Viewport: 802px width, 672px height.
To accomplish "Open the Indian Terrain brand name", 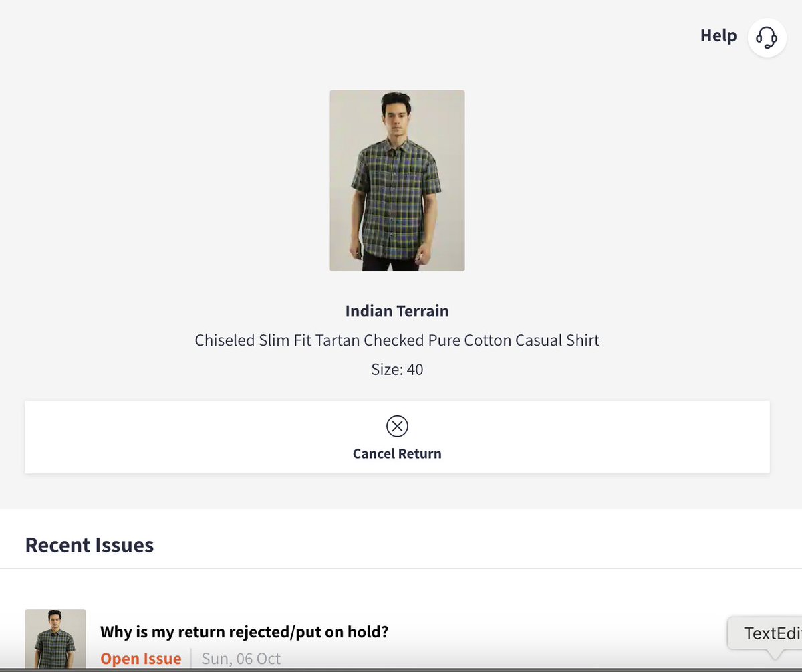I will [x=397, y=310].
